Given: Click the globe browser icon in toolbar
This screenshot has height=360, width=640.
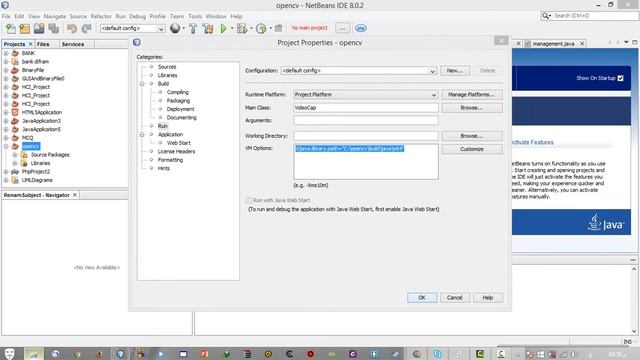Looking at the screenshot, I should click(x=175, y=28).
